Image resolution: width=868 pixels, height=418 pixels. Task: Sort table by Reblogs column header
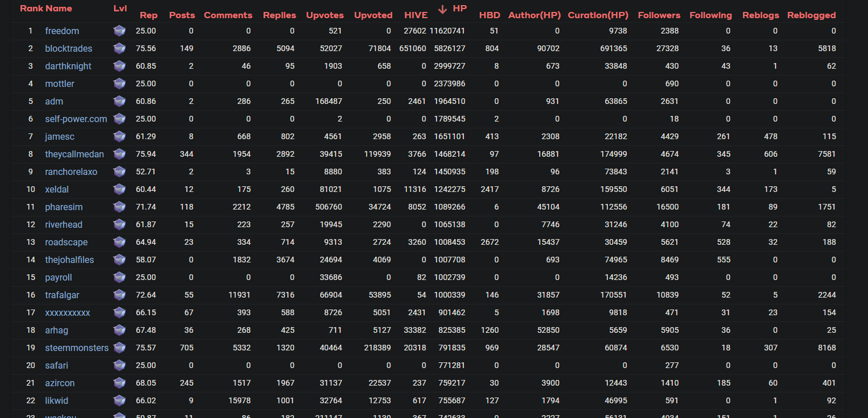(760, 15)
